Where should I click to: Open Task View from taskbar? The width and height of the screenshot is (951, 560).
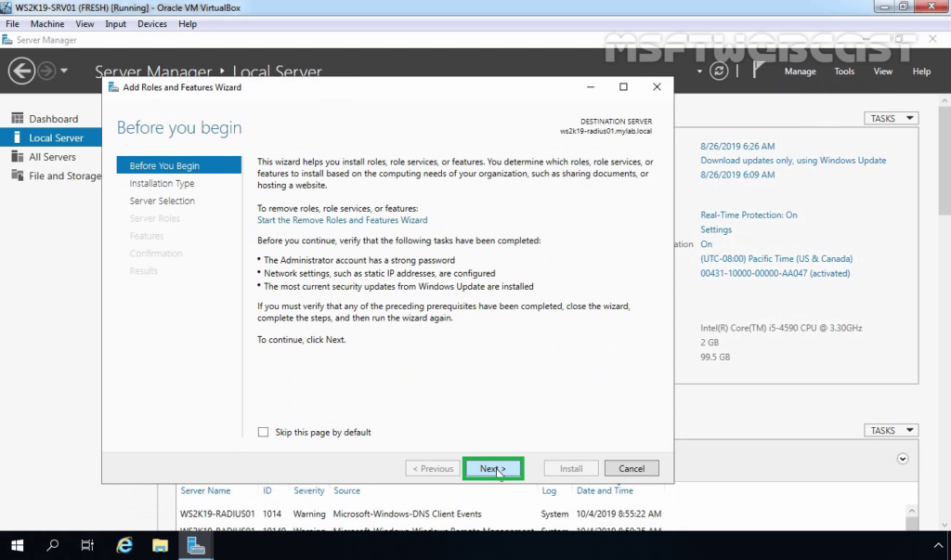87,545
